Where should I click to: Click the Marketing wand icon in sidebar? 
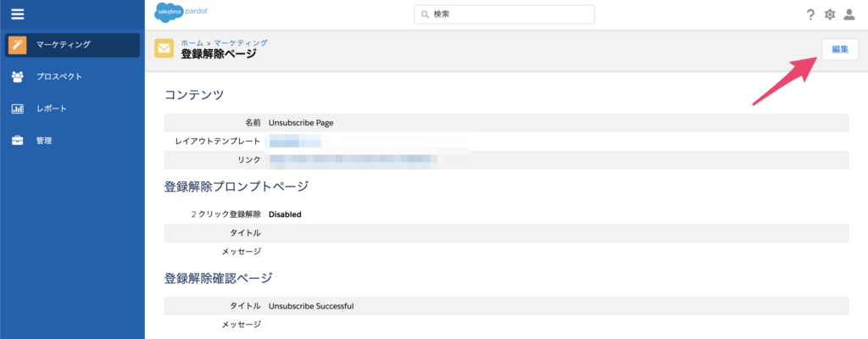pos(18,45)
